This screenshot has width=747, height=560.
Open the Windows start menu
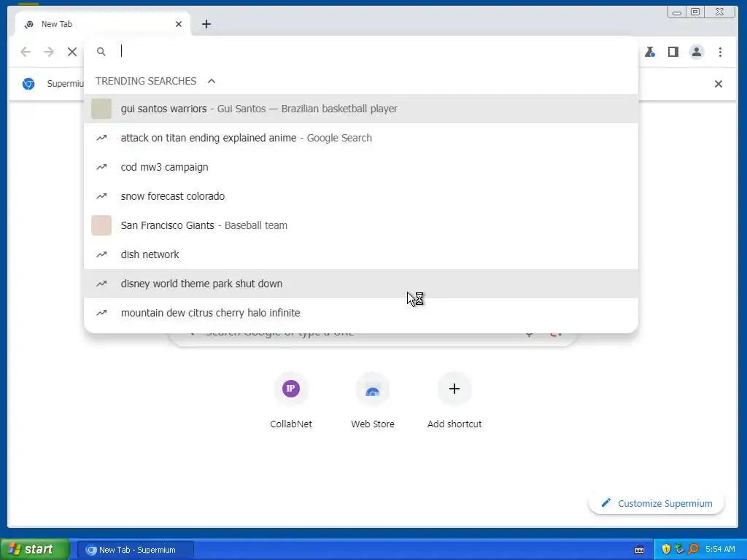(x=34, y=550)
